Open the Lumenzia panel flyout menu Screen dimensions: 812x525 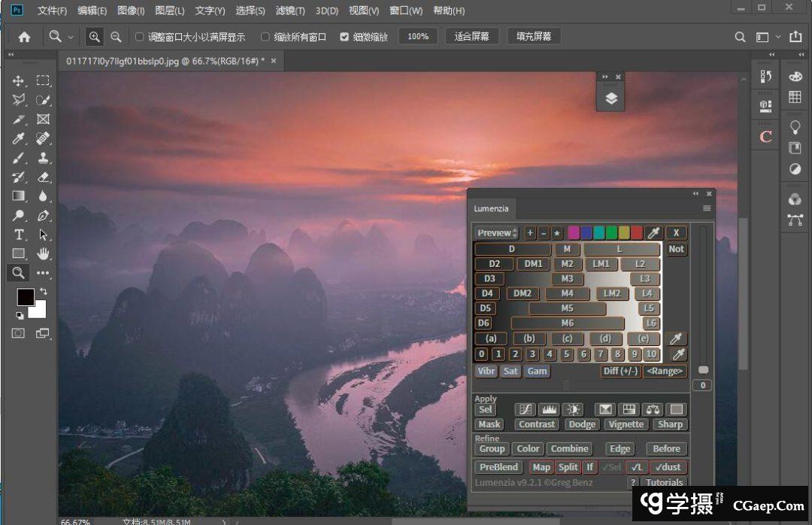(x=707, y=208)
